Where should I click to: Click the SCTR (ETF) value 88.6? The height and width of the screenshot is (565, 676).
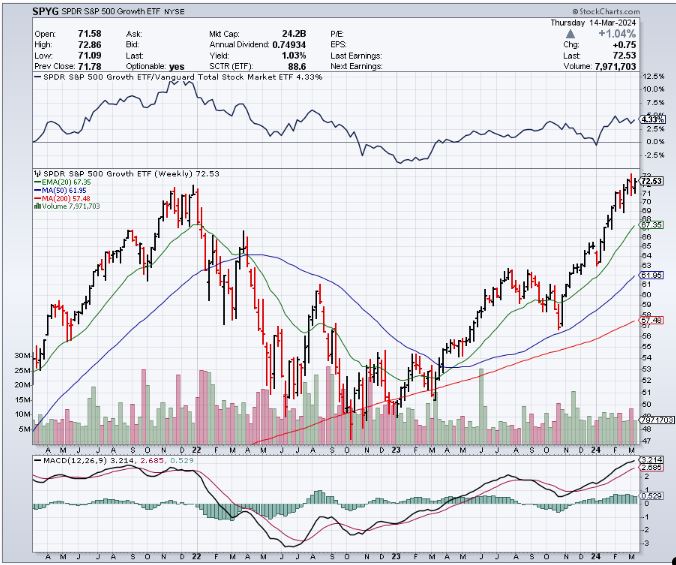tap(297, 67)
